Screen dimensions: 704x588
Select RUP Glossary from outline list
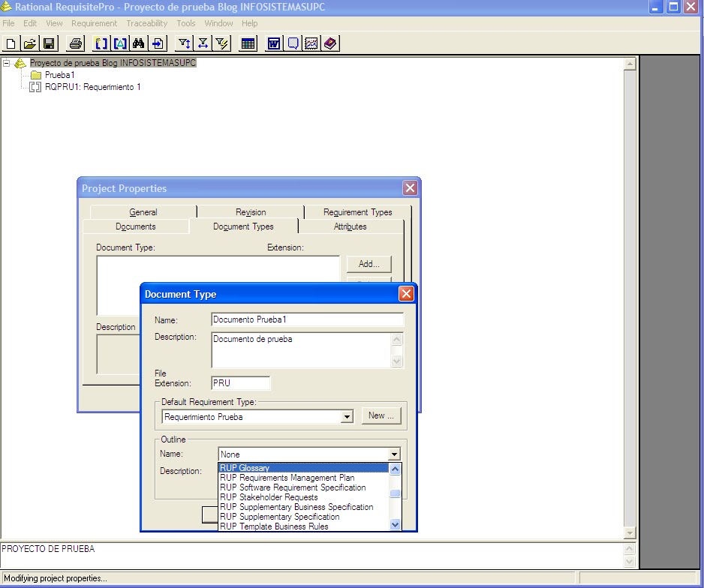[x=303, y=468]
